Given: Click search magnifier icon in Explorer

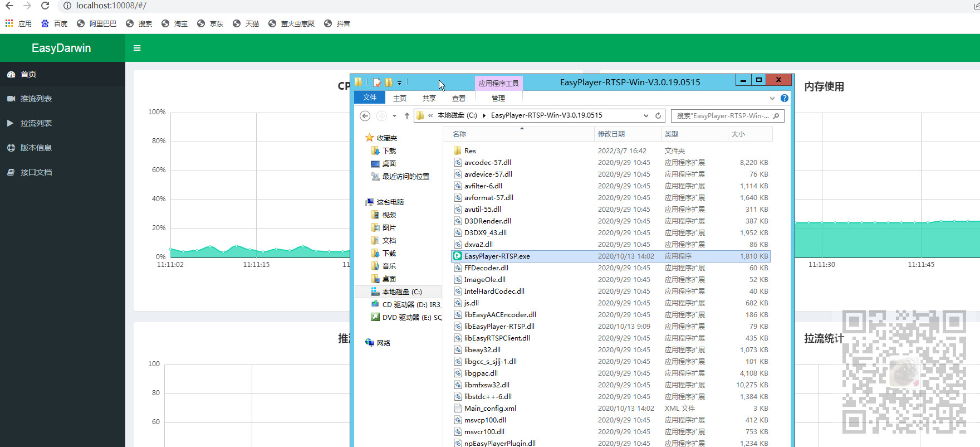Looking at the screenshot, I should click(776, 116).
